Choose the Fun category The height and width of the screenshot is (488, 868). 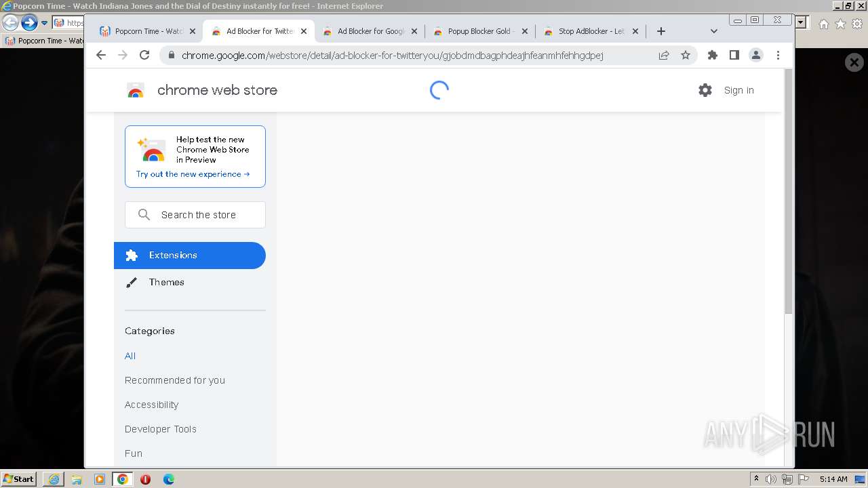pos(134,453)
